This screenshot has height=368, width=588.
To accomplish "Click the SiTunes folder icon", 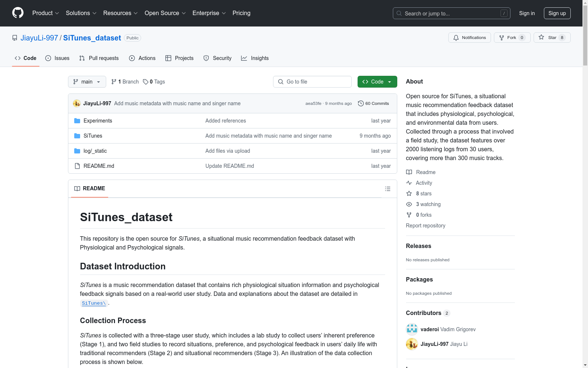I will pyautogui.click(x=77, y=136).
